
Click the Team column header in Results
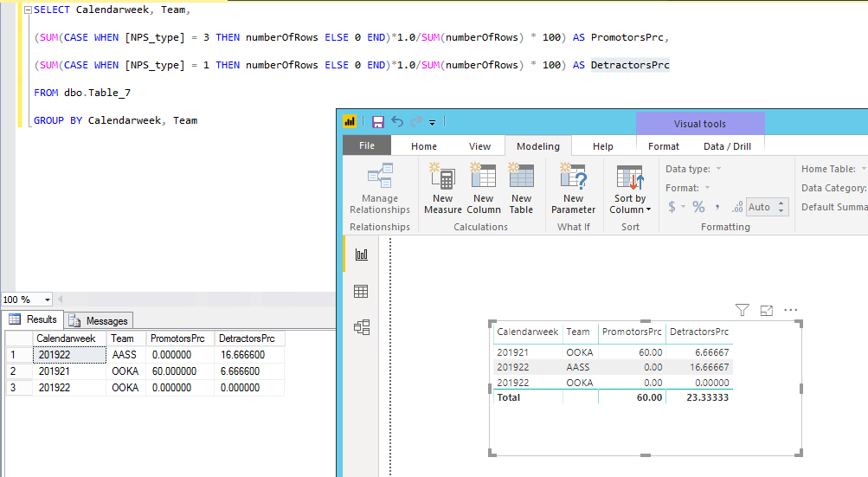(125, 338)
